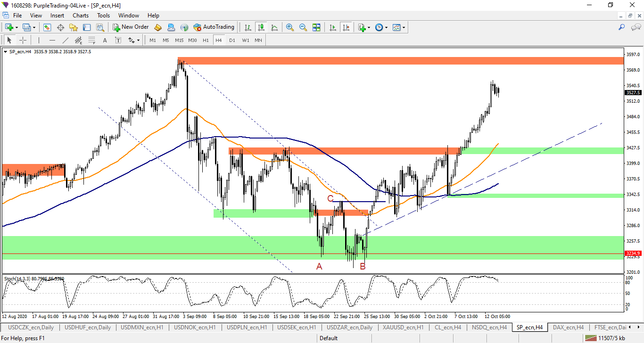The height and width of the screenshot is (343, 644).
Task: Open the Tools menu
Action: pos(104,16)
